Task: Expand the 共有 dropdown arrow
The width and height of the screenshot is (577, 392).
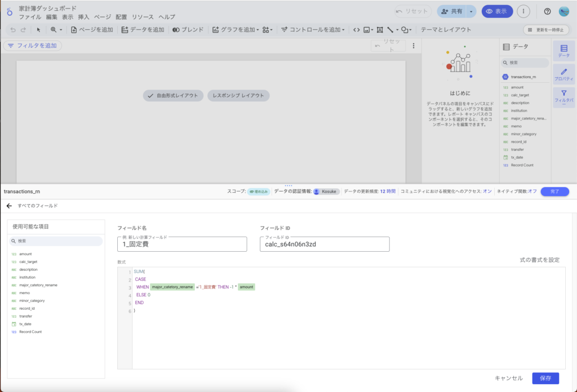Action: tap(471, 11)
